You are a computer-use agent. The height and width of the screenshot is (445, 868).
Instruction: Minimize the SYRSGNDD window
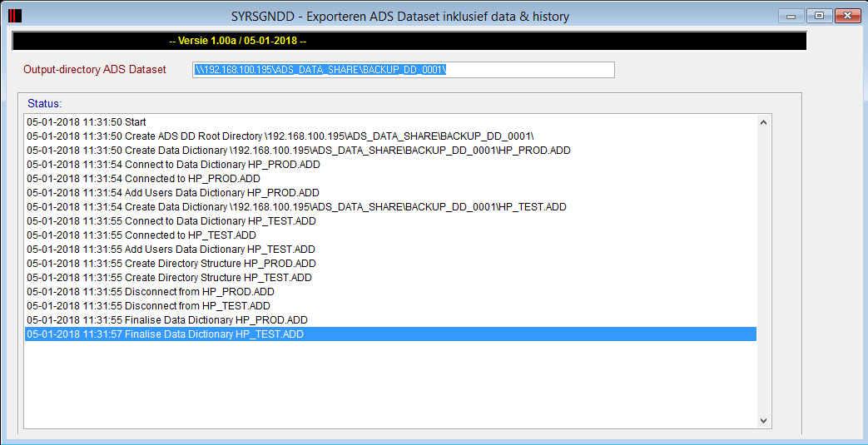pos(791,16)
